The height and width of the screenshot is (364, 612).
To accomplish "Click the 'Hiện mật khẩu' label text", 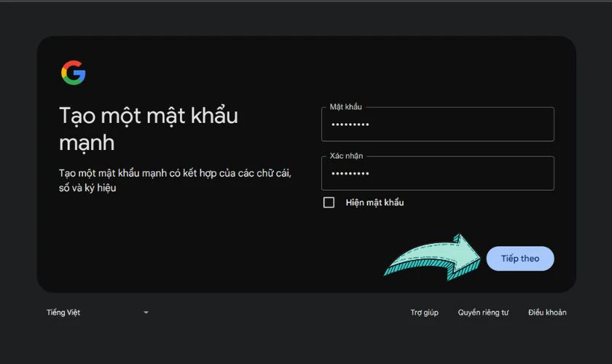I will coord(374,202).
